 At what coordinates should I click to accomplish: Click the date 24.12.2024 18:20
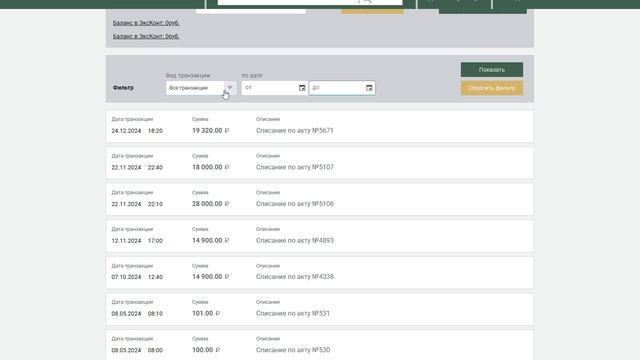tap(137, 131)
